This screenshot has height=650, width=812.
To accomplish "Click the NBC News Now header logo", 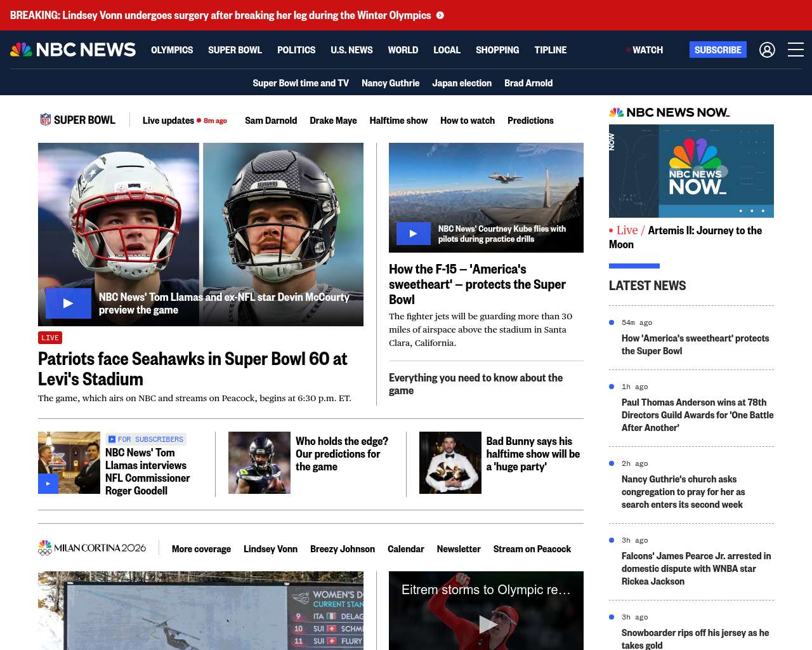I will point(669,112).
